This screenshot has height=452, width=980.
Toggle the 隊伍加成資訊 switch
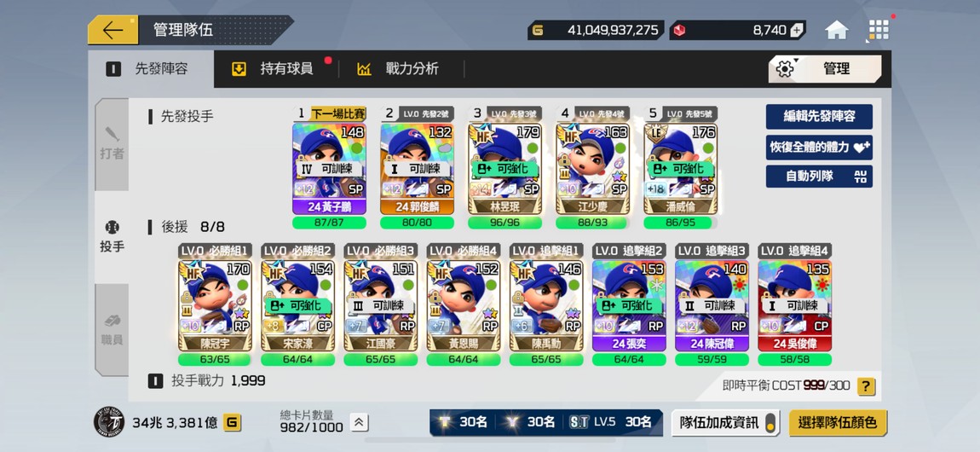coord(770,423)
